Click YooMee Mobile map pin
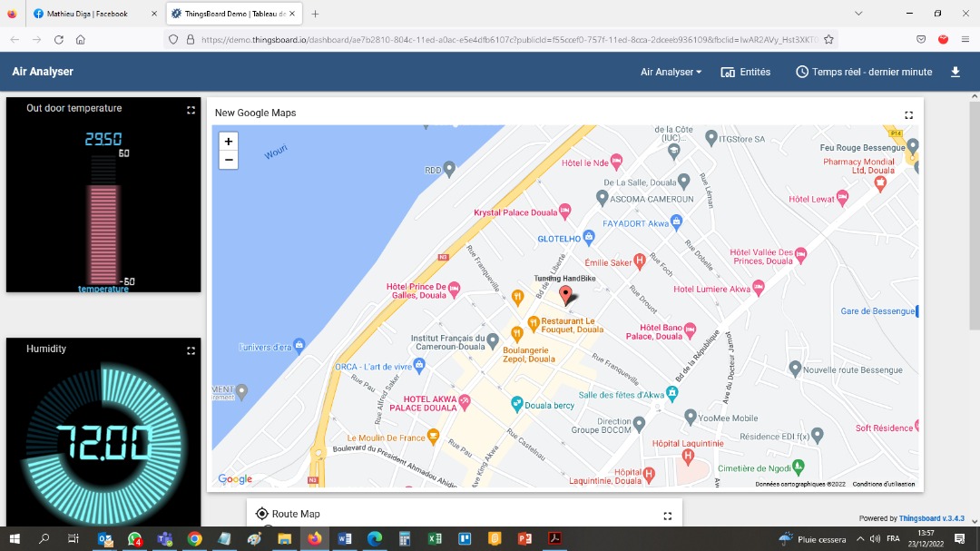The image size is (980, 551). point(690,417)
